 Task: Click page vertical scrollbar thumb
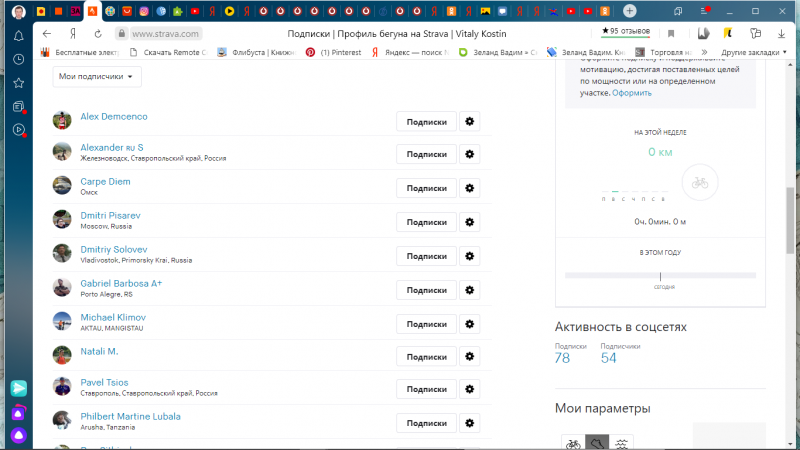click(790, 220)
